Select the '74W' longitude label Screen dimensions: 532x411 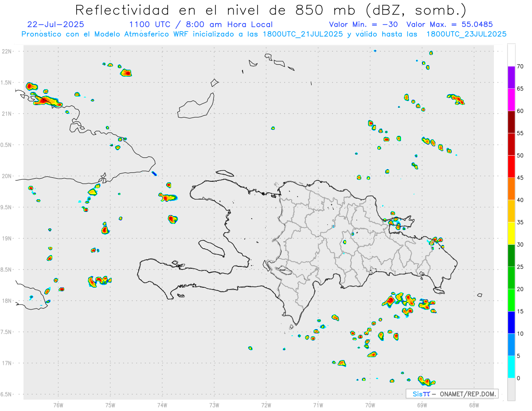162,405
